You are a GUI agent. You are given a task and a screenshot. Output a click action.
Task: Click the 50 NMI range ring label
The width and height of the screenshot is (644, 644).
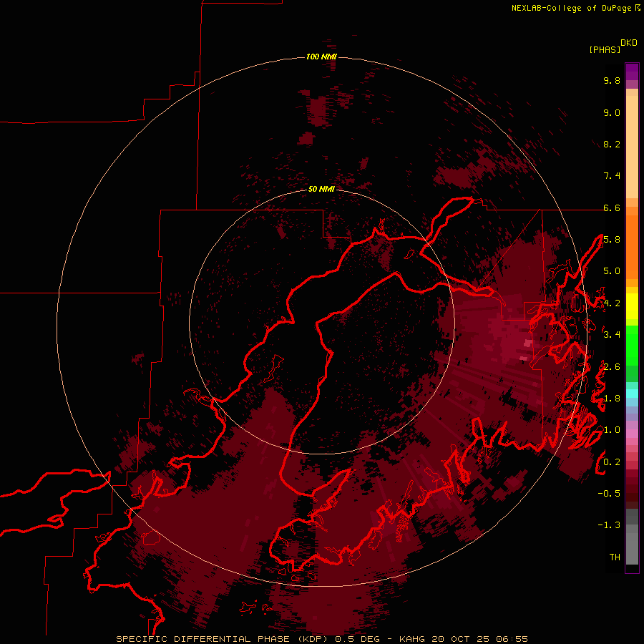click(321, 189)
